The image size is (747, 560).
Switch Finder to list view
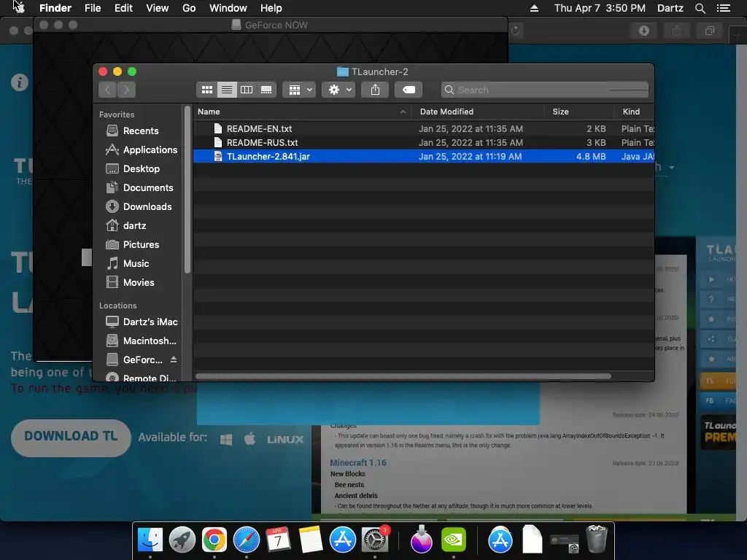[227, 90]
